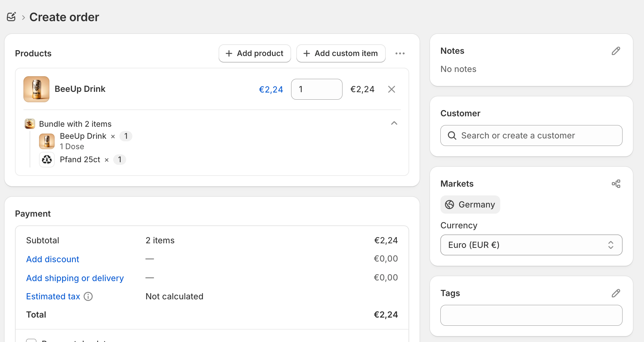Image resolution: width=644 pixels, height=342 pixels.
Task: Click the Add discount link
Action: pyautogui.click(x=53, y=259)
